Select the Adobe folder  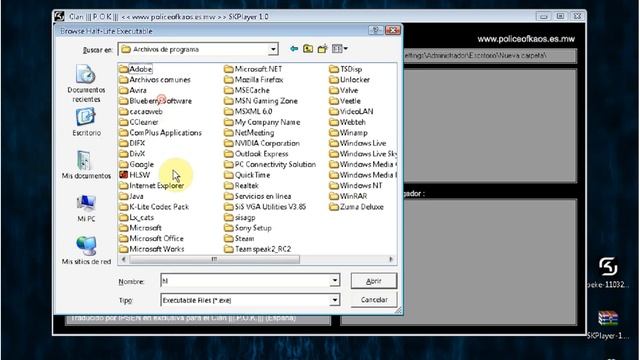pos(136,69)
